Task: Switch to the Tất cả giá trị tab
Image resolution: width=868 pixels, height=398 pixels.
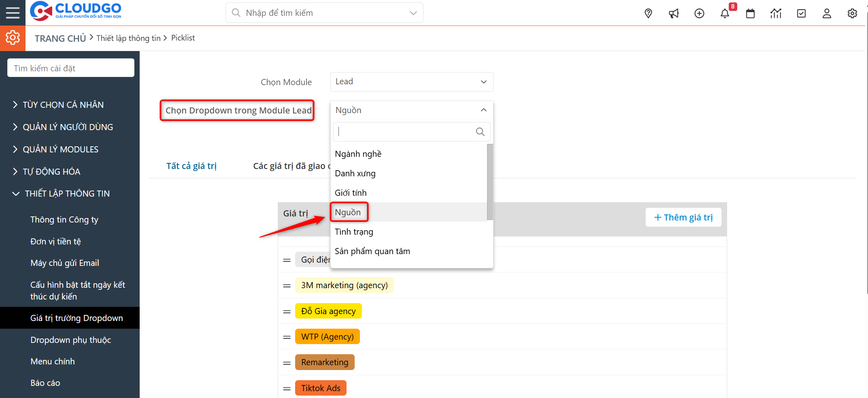Action: click(191, 166)
